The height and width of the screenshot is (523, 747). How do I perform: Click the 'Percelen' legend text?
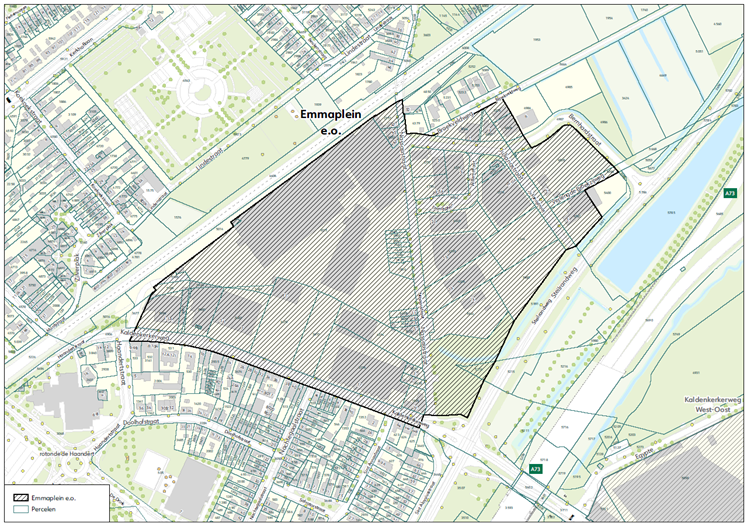43,509
